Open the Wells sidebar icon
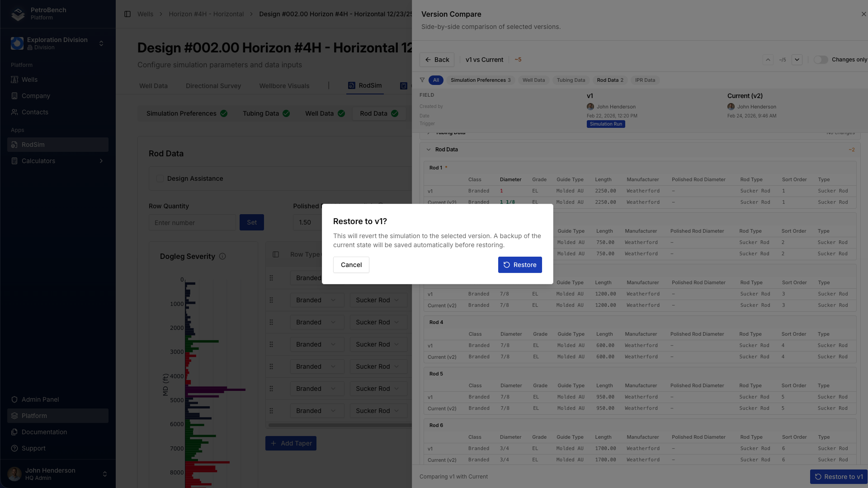This screenshot has width=868, height=488. pyautogui.click(x=14, y=80)
